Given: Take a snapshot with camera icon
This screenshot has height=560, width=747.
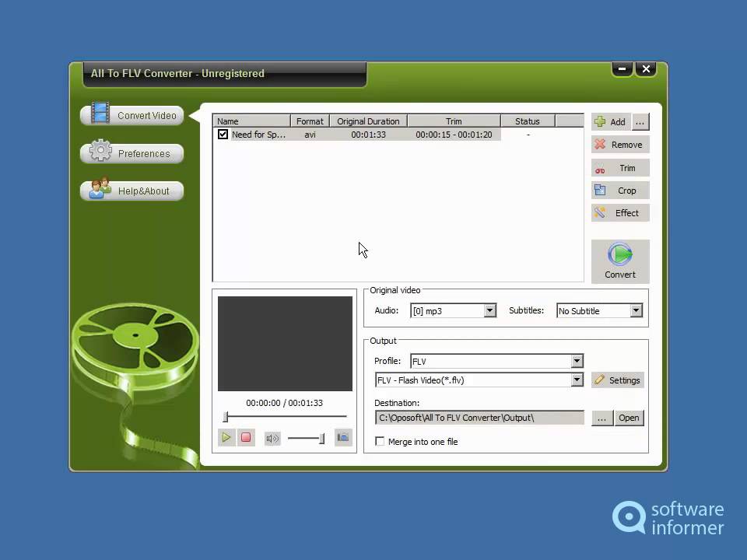Looking at the screenshot, I should [343, 437].
